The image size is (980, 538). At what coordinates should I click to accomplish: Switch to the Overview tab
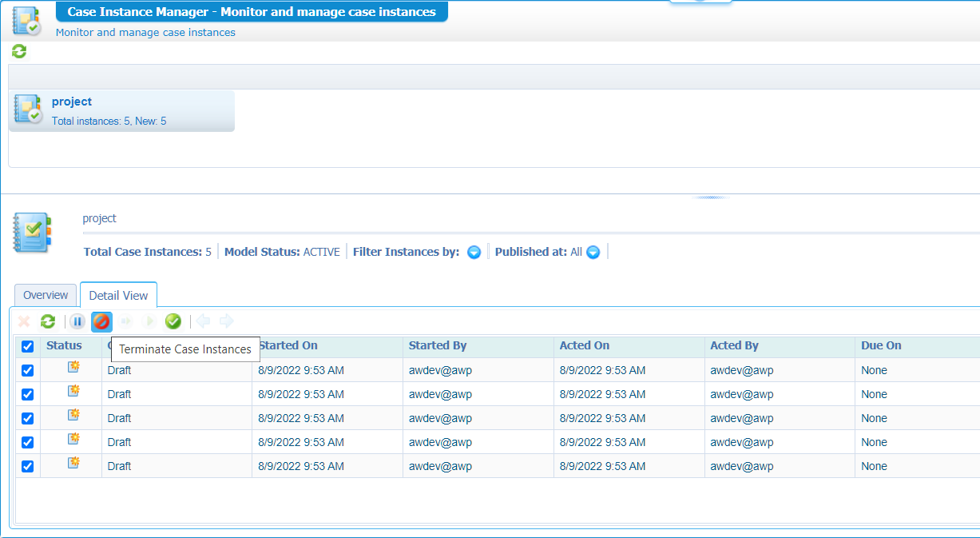coord(46,295)
